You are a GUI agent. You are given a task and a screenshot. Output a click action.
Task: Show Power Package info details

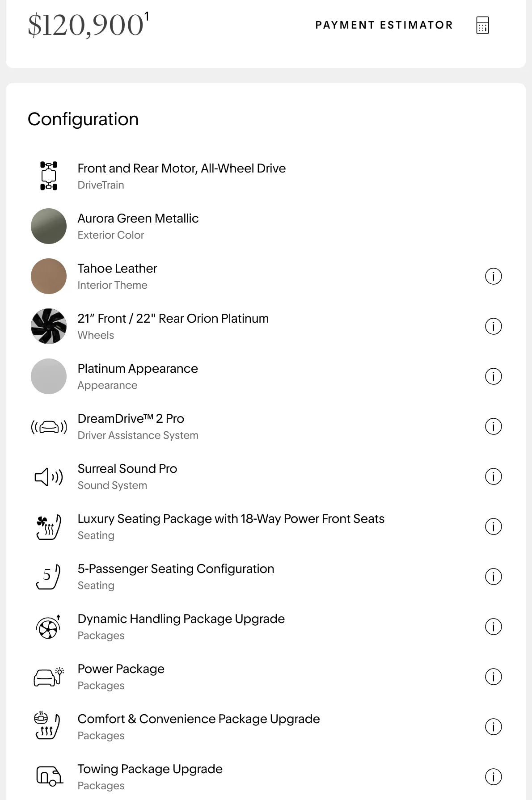click(x=493, y=677)
